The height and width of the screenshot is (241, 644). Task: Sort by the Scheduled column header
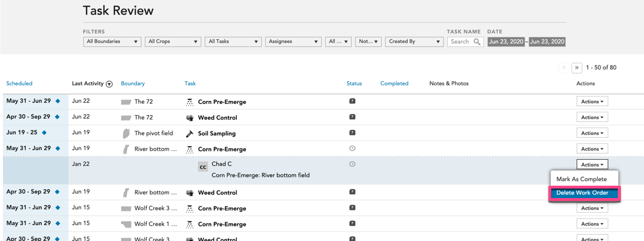coord(19,83)
